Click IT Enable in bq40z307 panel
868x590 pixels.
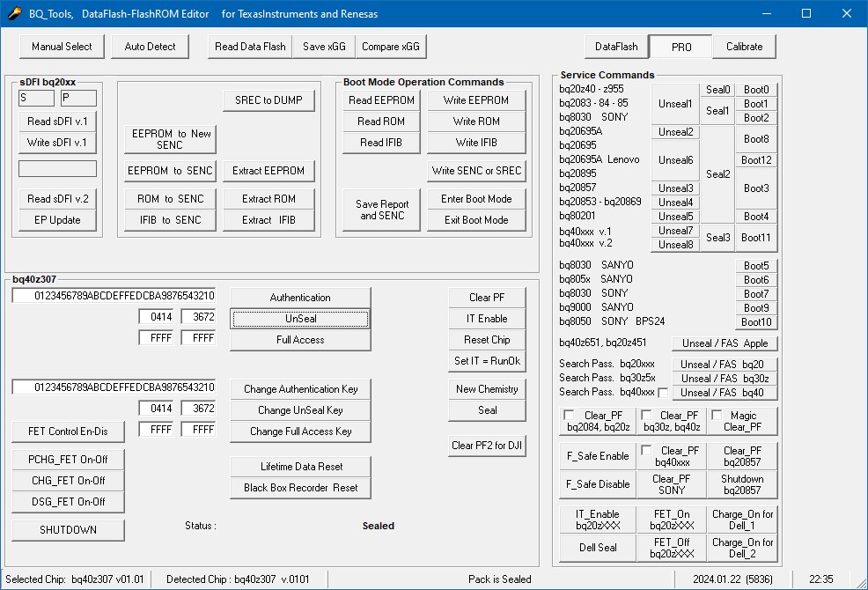point(487,319)
